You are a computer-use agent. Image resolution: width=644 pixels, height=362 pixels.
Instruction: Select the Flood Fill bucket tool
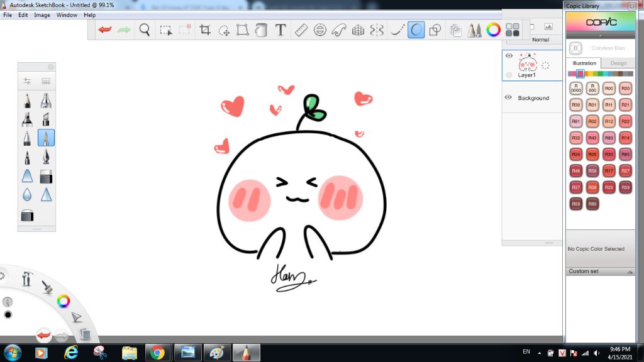261,30
